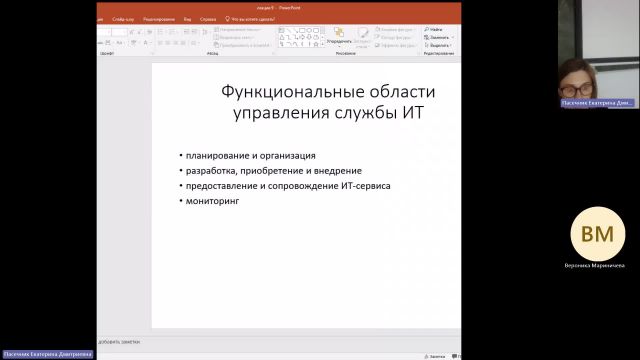Open the Заливка фигуры shape fill menu
Viewport: 640px width, 360px height.
point(395,30)
